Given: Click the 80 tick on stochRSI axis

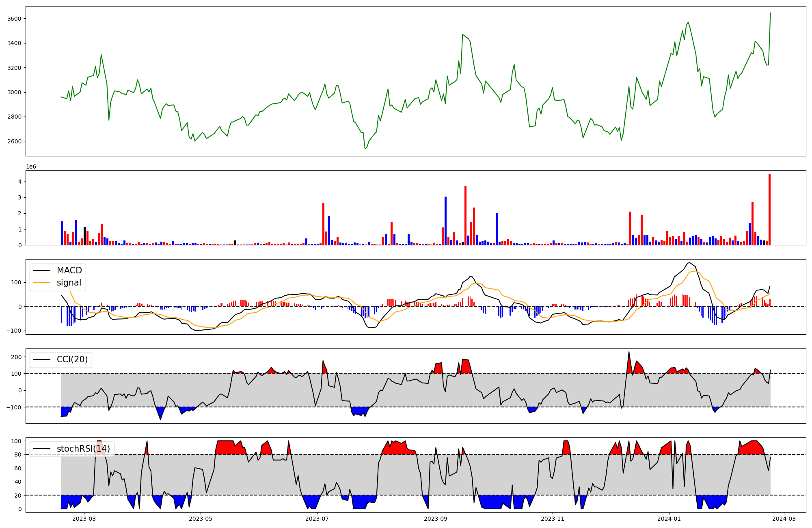Looking at the screenshot, I should point(18,454).
